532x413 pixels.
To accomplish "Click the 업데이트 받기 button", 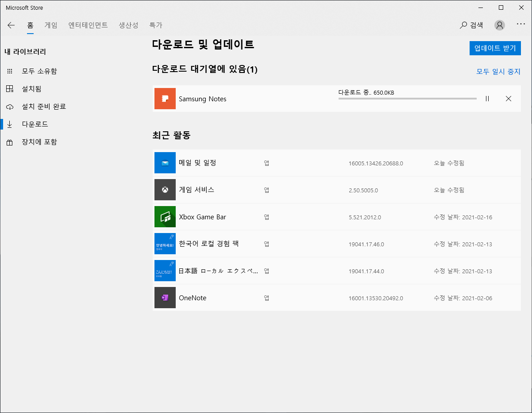I will pyautogui.click(x=495, y=48).
